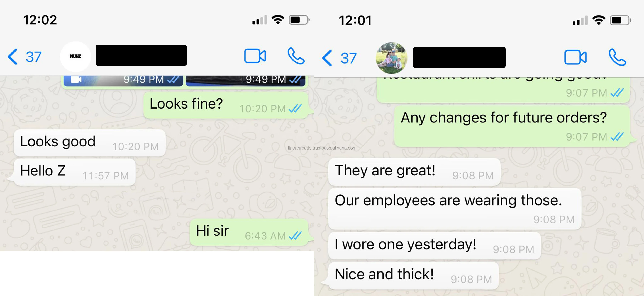Open the NUNE contact profile picture
This screenshot has width=644, height=296.
click(x=75, y=57)
